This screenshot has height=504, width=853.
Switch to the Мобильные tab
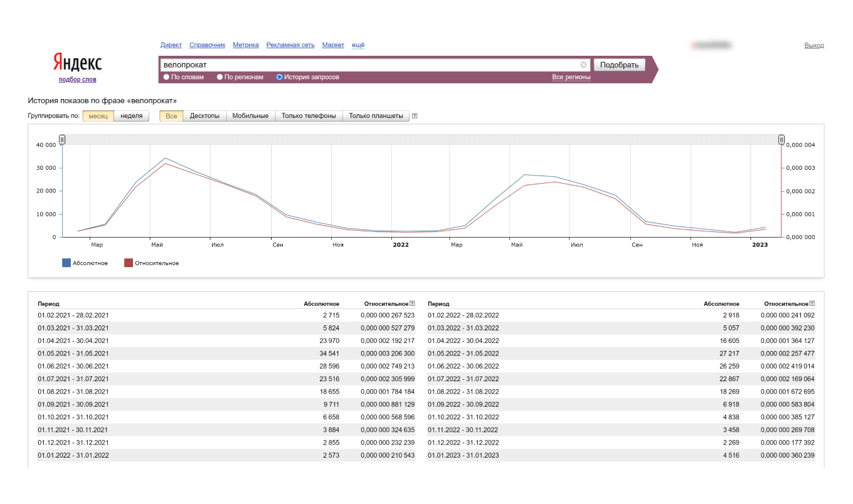(250, 116)
